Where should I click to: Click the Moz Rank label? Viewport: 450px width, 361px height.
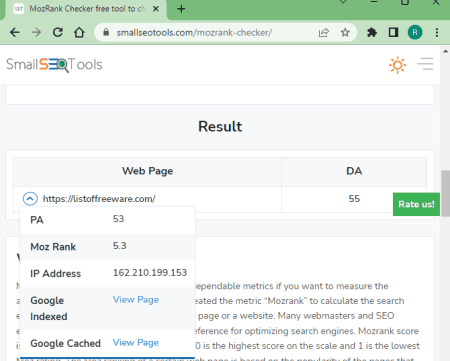[53, 247]
